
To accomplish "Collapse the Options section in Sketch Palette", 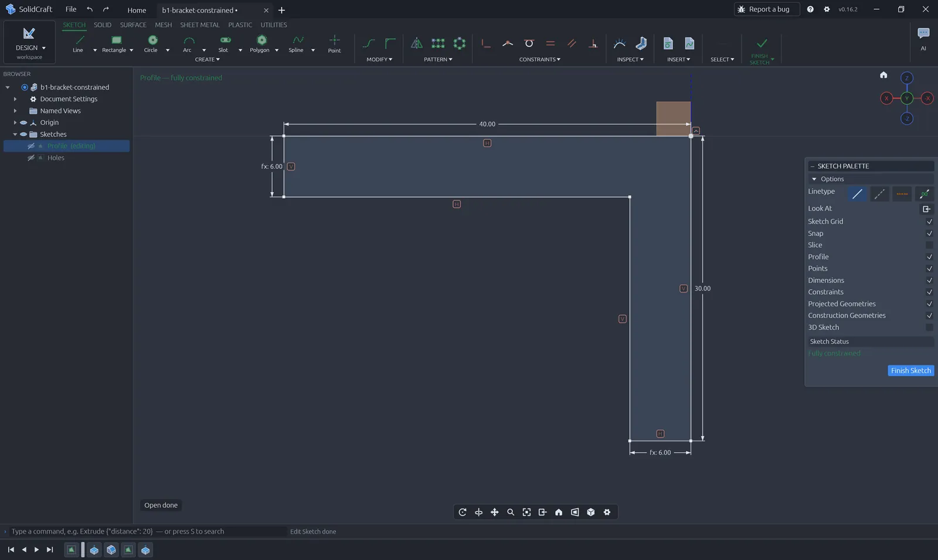I will pyautogui.click(x=814, y=179).
